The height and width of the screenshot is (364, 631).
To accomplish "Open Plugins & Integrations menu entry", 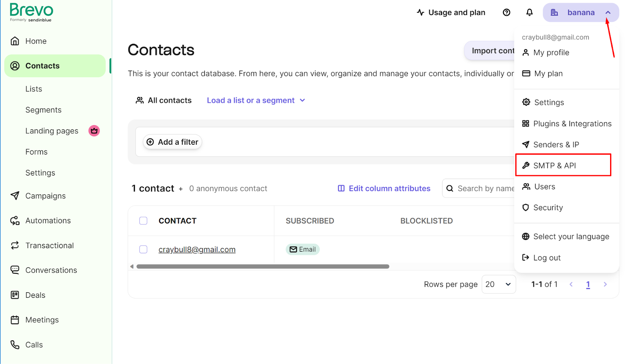I will [567, 124].
